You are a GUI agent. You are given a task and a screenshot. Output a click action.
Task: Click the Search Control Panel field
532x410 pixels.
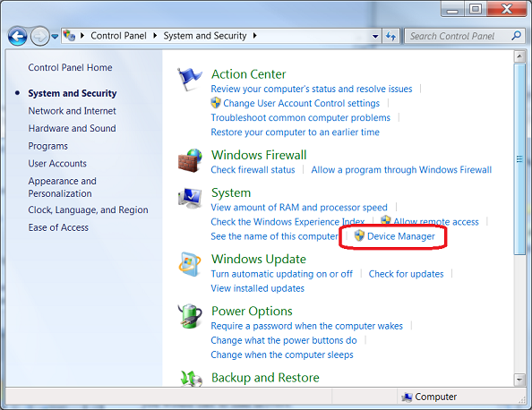(459, 36)
